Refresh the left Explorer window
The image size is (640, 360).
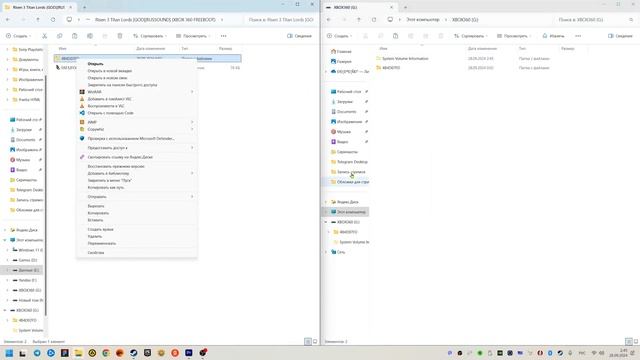click(53, 20)
